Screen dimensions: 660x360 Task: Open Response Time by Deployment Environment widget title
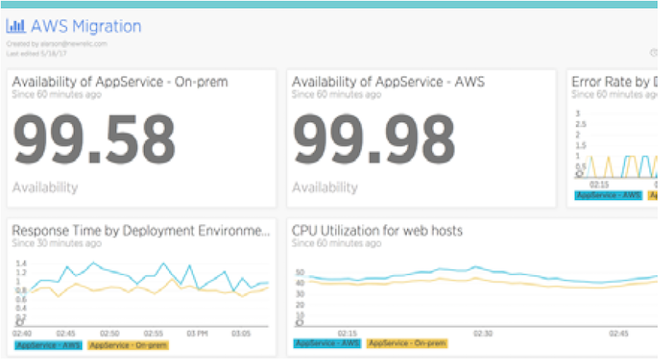(x=141, y=231)
